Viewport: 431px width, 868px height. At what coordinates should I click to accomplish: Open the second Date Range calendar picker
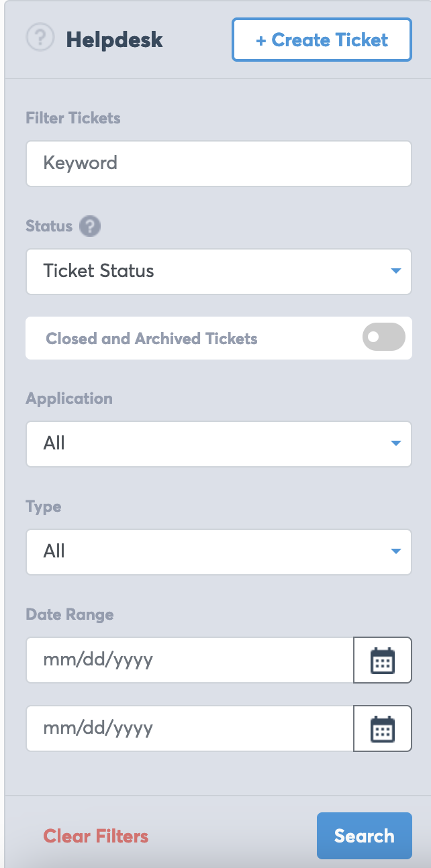click(383, 728)
